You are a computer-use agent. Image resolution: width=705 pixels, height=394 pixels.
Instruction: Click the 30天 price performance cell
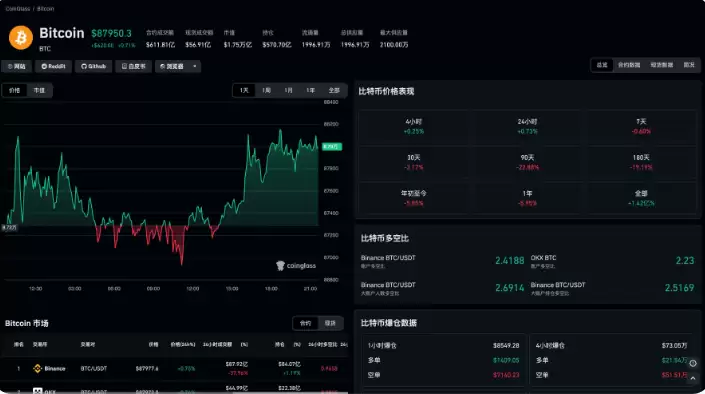tap(414, 162)
